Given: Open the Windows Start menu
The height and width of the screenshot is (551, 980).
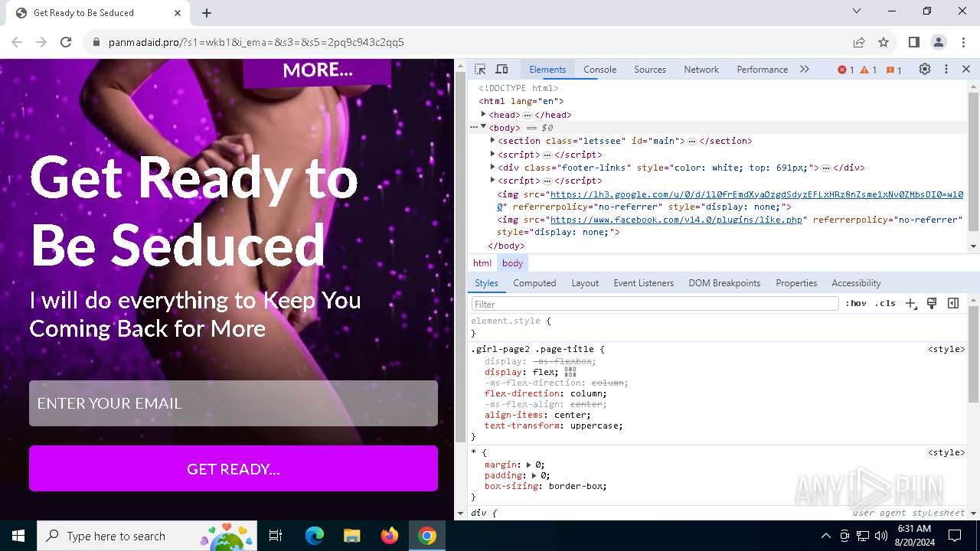Looking at the screenshot, I should tap(18, 536).
